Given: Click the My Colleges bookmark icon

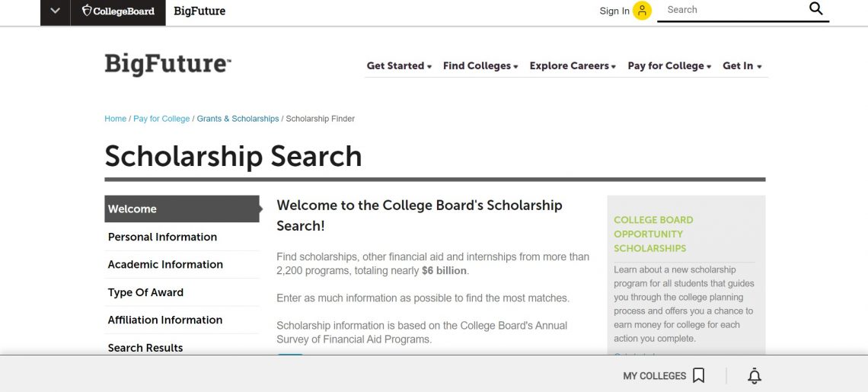Looking at the screenshot, I should 698,376.
